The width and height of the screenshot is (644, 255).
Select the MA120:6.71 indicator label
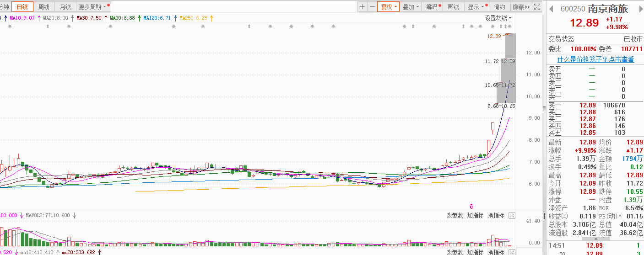click(157, 18)
